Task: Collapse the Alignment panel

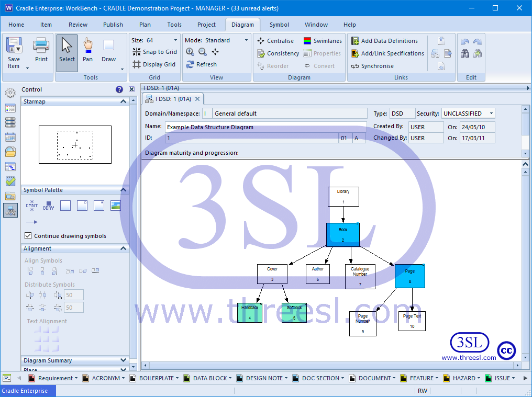Action: point(123,248)
